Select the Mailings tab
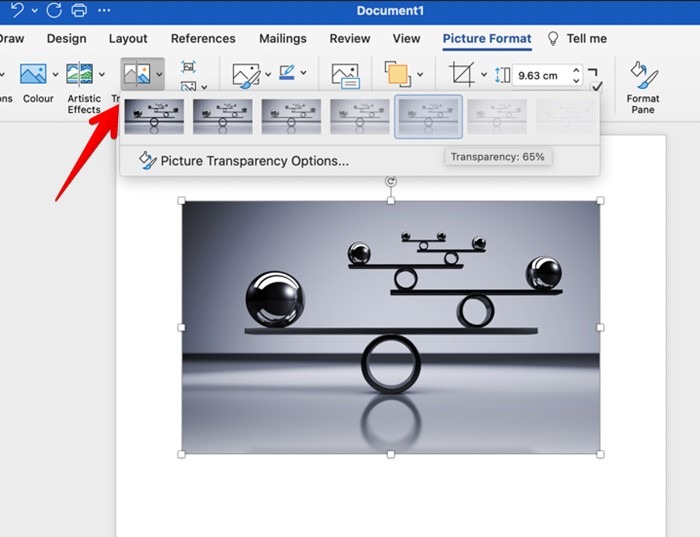Screen dimensions: 700x537 (283, 38)
